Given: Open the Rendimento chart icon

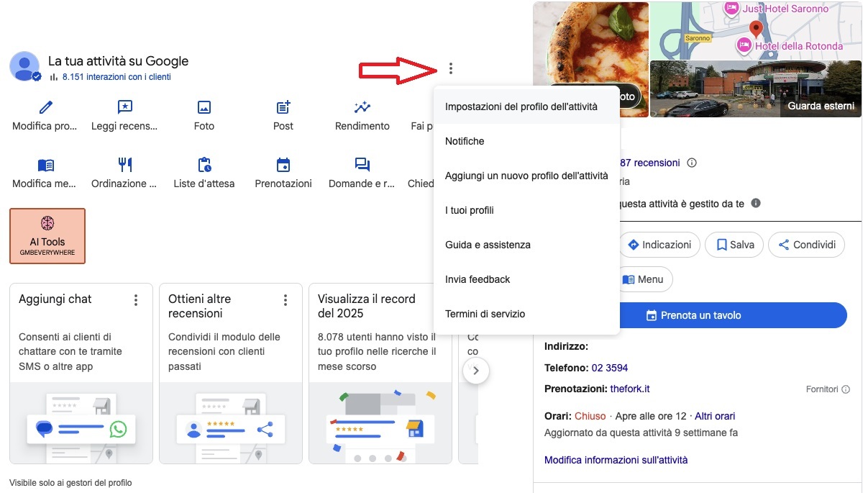Looking at the screenshot, I should (x=362, y=107).
